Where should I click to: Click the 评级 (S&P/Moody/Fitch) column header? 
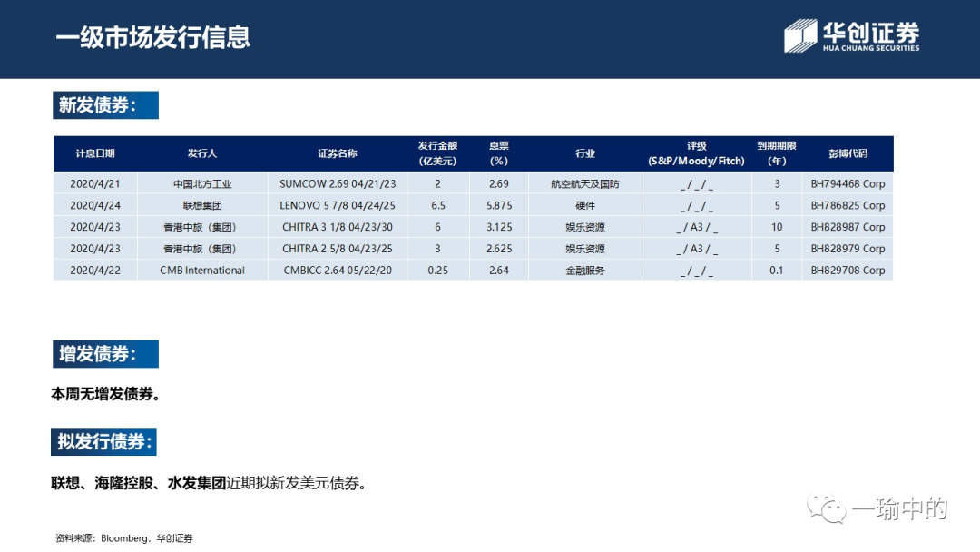[x=696, y=153]
